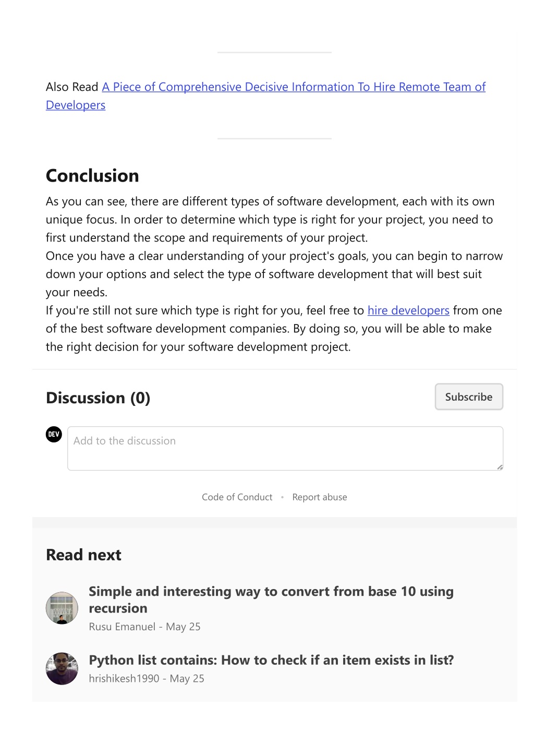This screenshot has height=756, width=534.
Task: Open the Python list contains article
Action: tap(271, 661)
